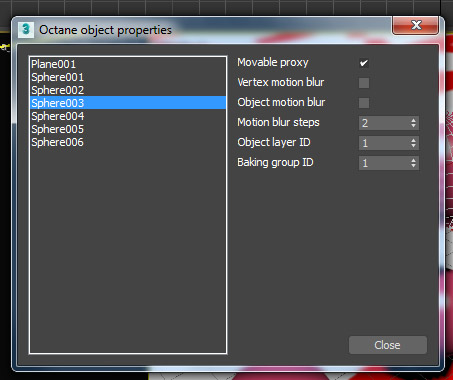This screenshot has height=380, width=453.
Task: Select highlighted Sphere003 in the list
Action: [128, 103]
